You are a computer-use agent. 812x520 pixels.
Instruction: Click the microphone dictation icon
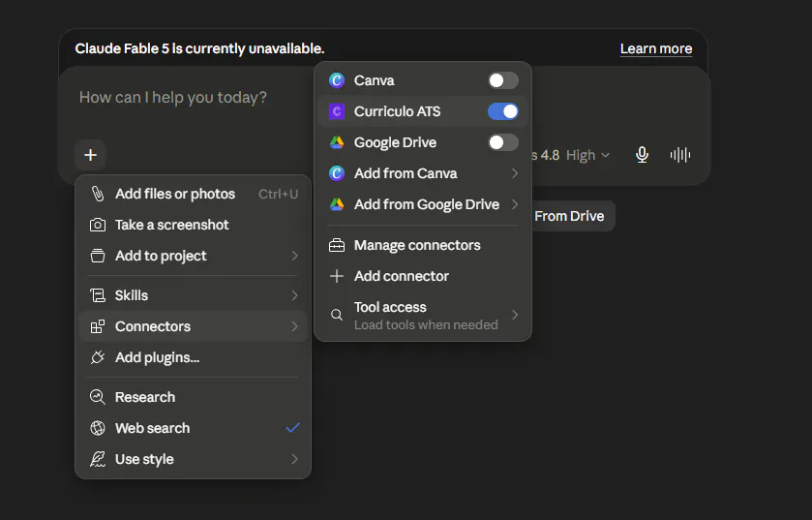pyautogui.click(x=642, y=155)
